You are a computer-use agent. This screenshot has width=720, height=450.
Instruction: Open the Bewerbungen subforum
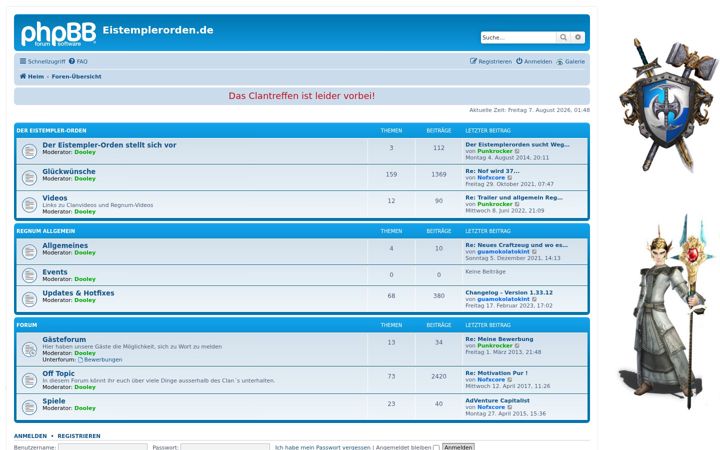[x=100, y=360]
